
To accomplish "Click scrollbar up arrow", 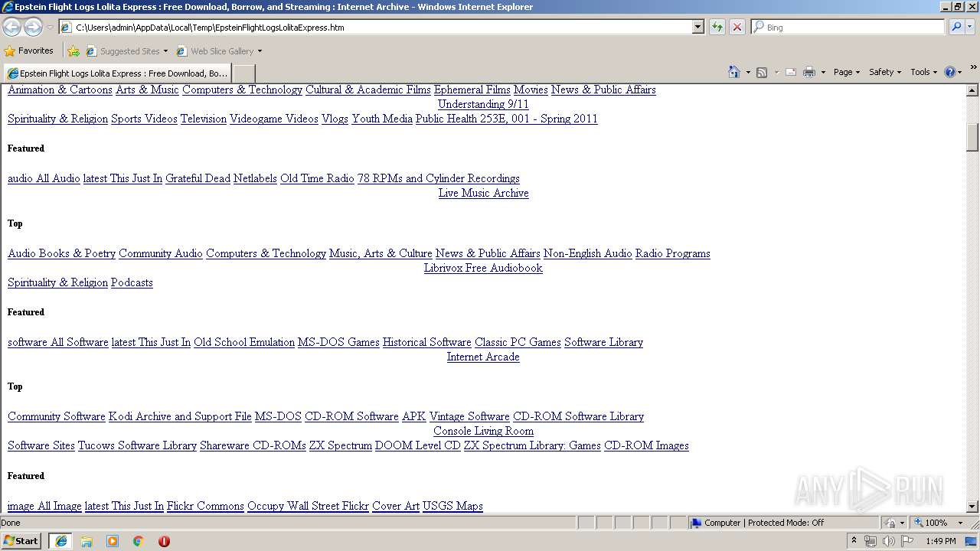I will point(972,90).
